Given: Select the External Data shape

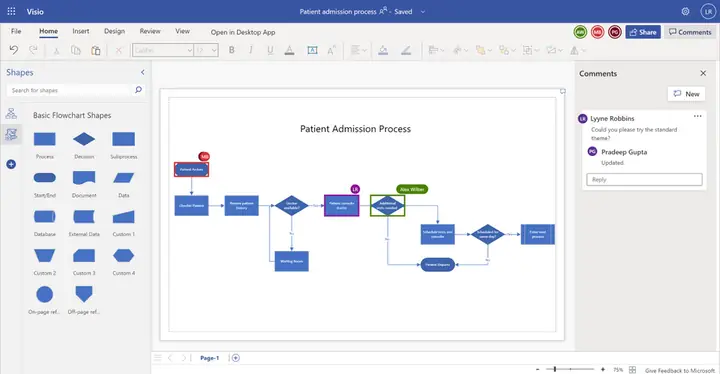Looking at the screenshot, I should [x=84, y=216].
